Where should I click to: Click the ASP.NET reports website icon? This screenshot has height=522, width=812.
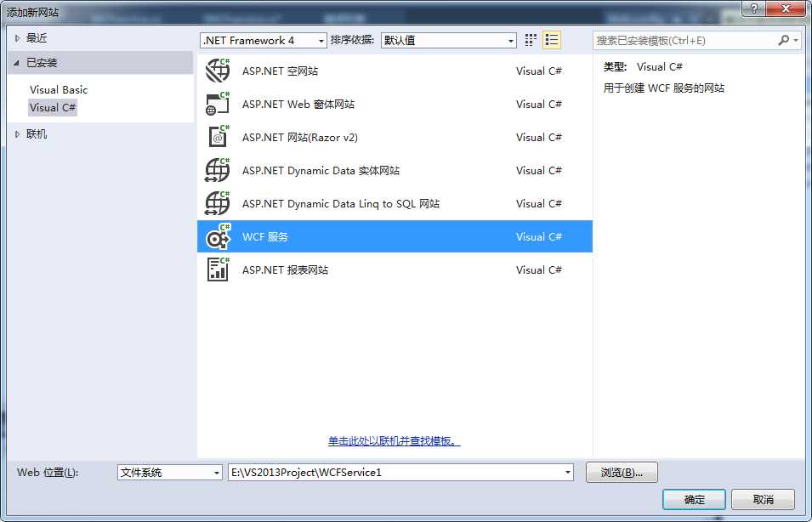pyautogui.click(x=218, y=270)
